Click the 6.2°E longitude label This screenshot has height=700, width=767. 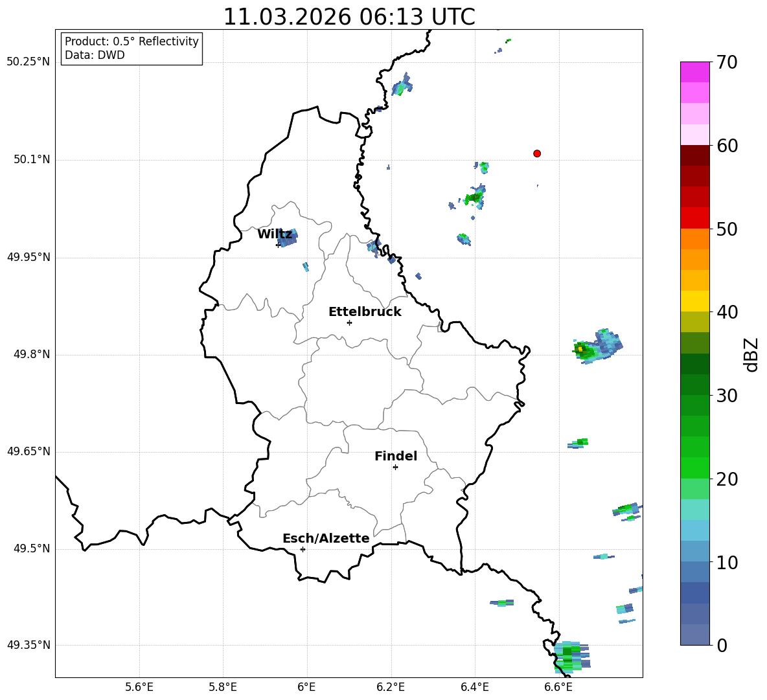tap(391, 687)
